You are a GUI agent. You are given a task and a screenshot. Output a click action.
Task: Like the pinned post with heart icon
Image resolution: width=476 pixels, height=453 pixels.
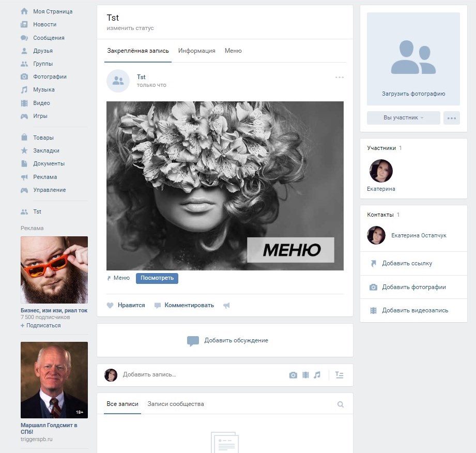[110, 305]
